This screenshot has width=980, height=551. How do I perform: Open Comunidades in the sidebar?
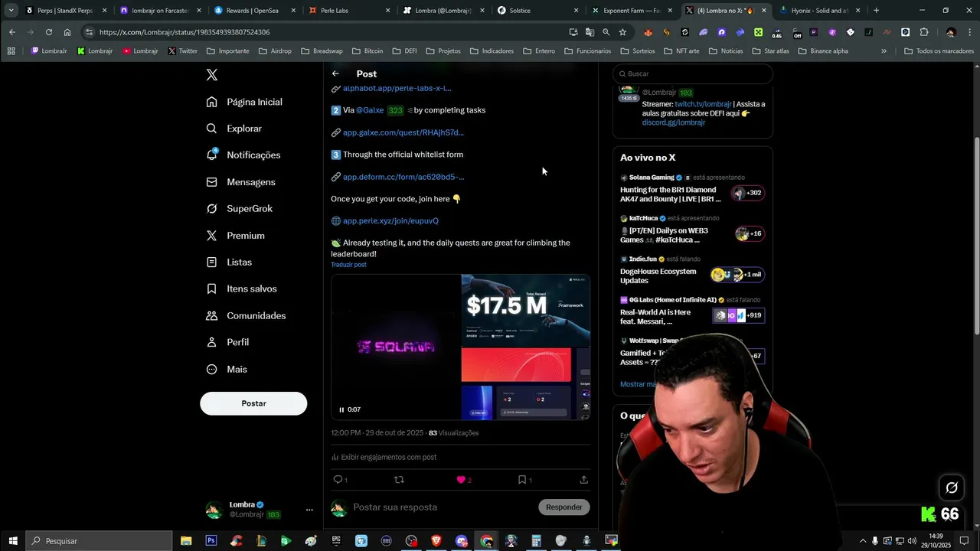pos(246,315)
